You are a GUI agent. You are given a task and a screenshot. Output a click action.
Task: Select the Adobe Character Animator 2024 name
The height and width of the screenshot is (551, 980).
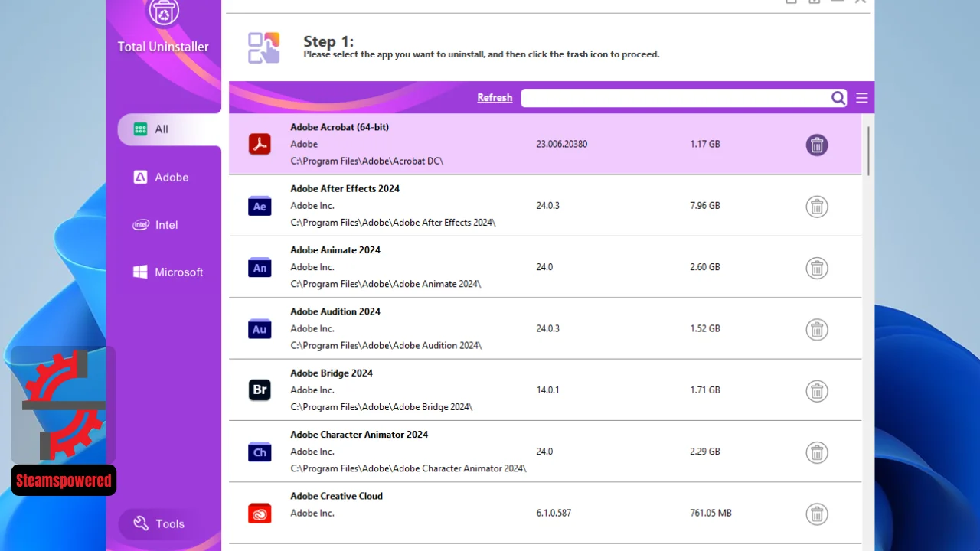click(x=359, y=435)
